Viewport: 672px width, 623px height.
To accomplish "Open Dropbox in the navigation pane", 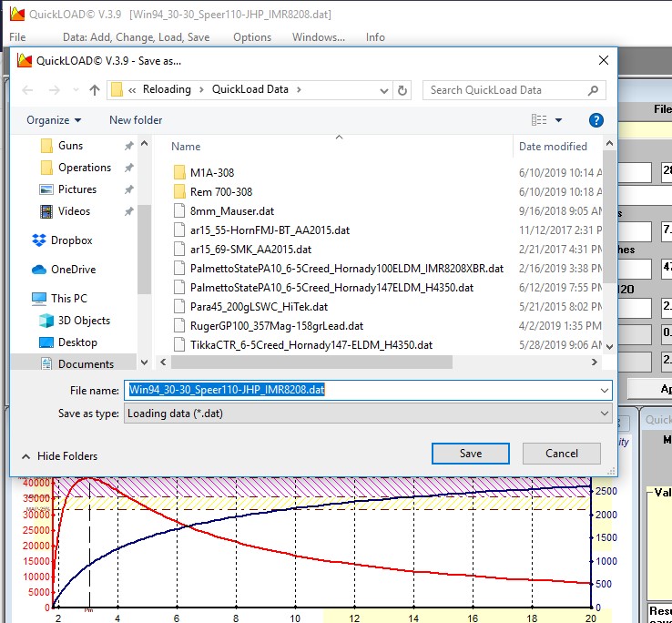I will point(62,240).
